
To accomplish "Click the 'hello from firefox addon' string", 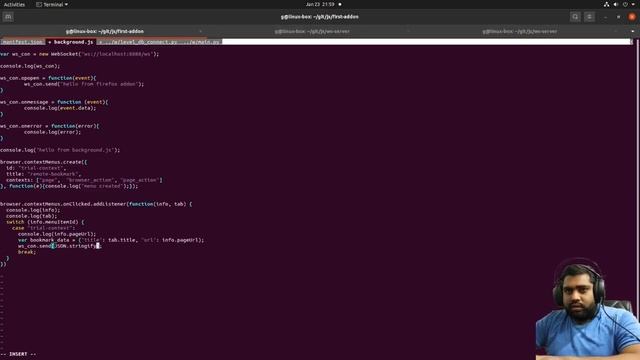I will tap(100, 84).
